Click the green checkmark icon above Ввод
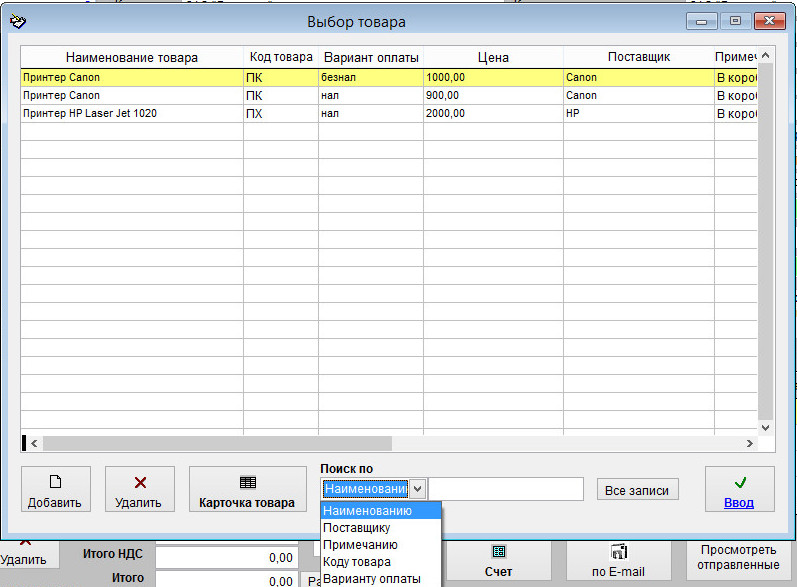797x587 pixels. point(741,482)
